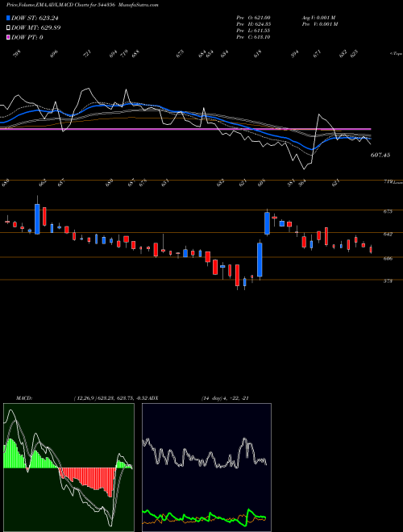
Task: Click the tall blue candle near 675 on the left
Action: [x=37, y=218]
